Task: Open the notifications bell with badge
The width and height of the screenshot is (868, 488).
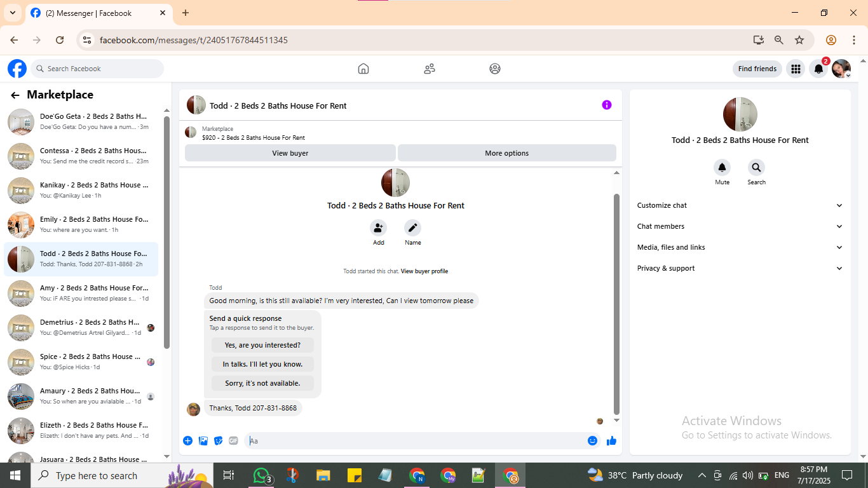Action: coord(819,69)
